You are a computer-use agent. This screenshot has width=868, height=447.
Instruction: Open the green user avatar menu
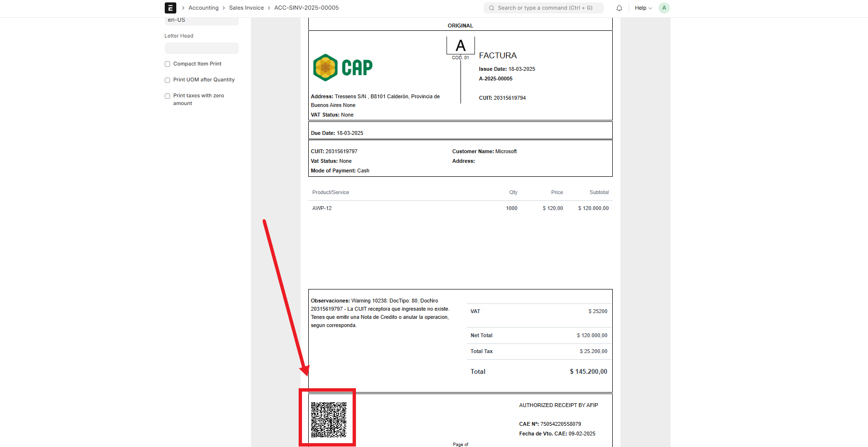(664, 8)
